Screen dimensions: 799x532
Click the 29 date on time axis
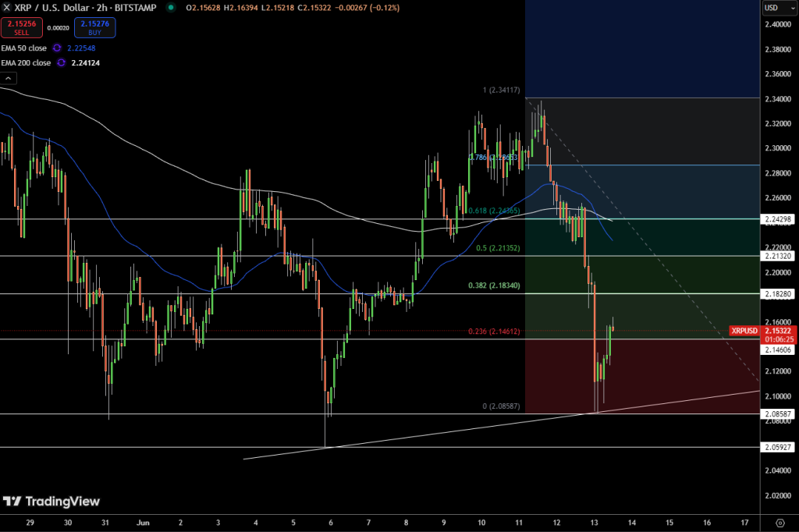(30, 523)
